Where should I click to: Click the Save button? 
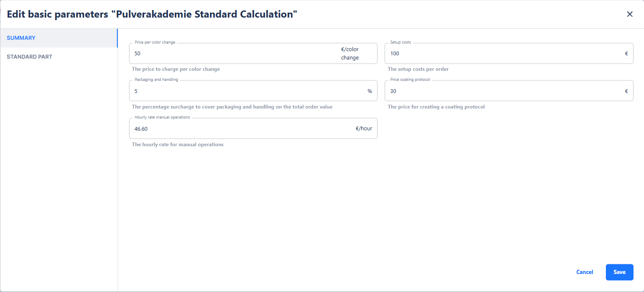click(x=619, y=272)
